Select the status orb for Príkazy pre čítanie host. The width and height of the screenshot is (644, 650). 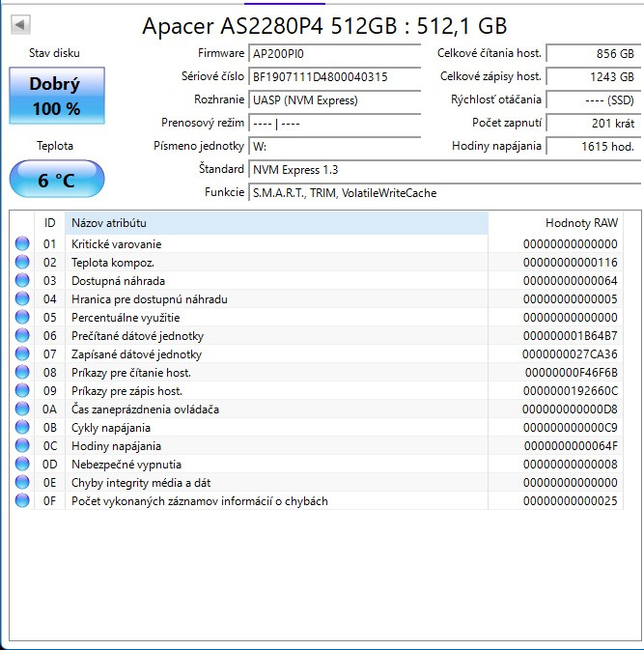tap(22, 372)
